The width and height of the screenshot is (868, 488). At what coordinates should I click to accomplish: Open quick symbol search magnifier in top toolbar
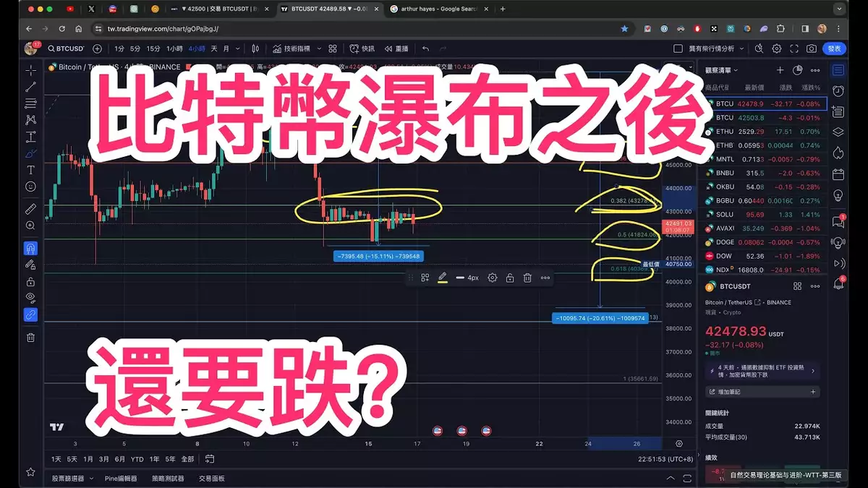point(759,48)
